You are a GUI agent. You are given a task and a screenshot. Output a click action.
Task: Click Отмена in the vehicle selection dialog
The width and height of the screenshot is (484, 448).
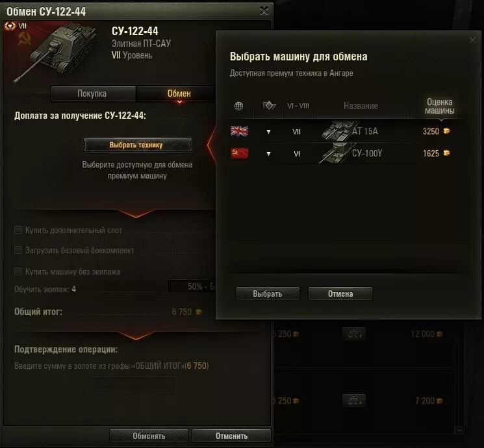click(x=340, y=293)
